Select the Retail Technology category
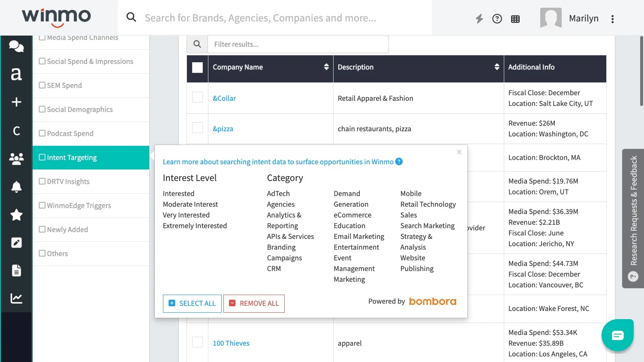 [428, 204]
